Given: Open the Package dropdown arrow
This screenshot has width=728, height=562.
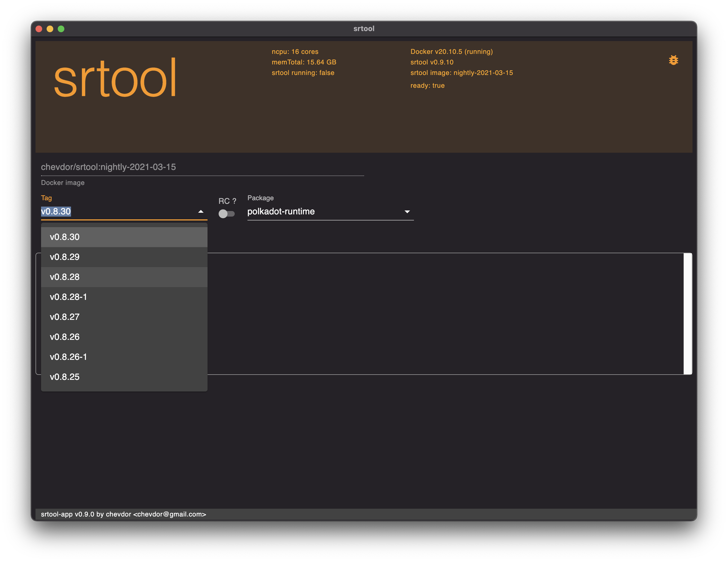Looking at the screenshot, I should [x=407, y=212].
